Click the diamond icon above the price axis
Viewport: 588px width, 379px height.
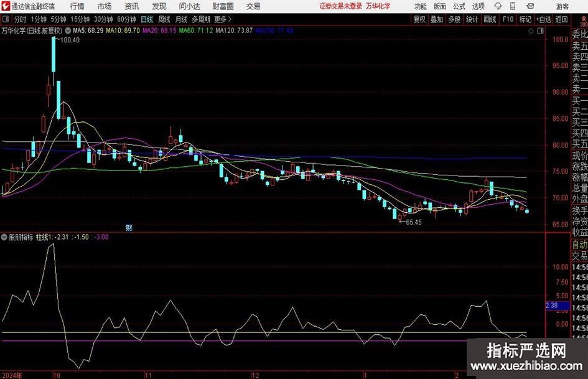(531, 31)
